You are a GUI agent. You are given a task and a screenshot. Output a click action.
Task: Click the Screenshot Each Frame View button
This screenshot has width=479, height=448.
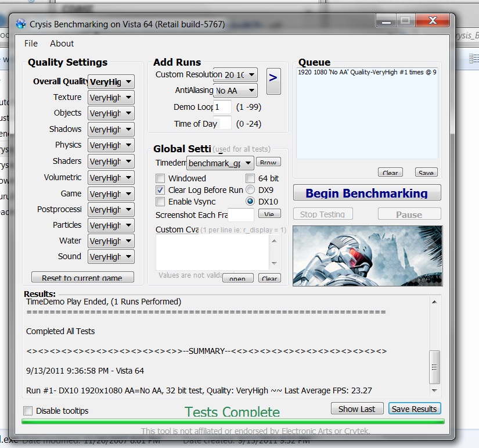pyautogui.click(x=269, y=213)
